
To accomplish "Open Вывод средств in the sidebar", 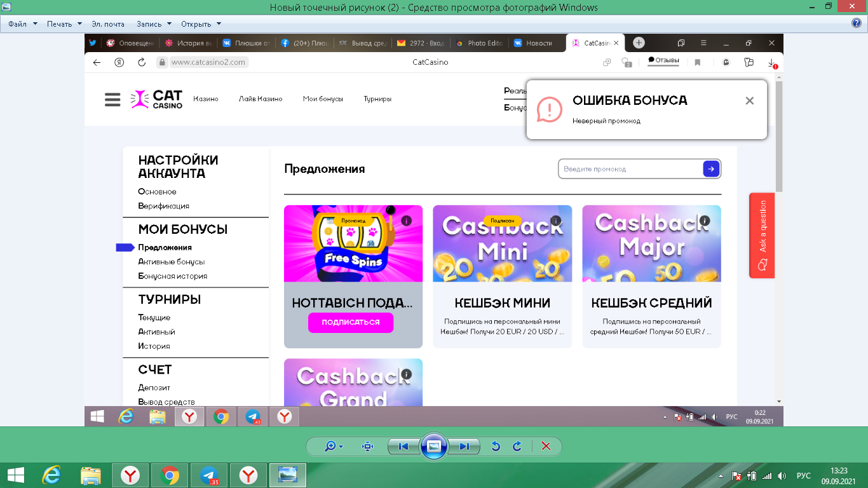I will (x=166, y=402).
